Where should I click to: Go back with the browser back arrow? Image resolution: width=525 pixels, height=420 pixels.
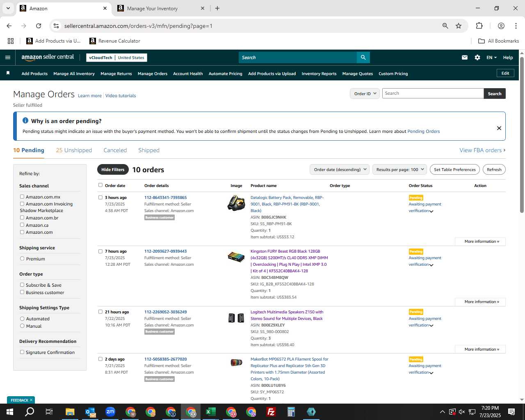9,26
